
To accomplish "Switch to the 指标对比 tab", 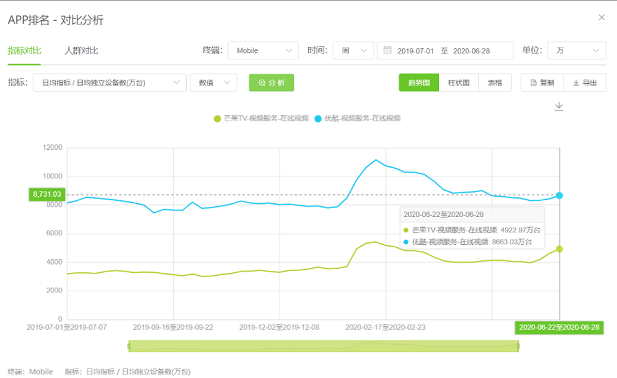I will (24, 51).
